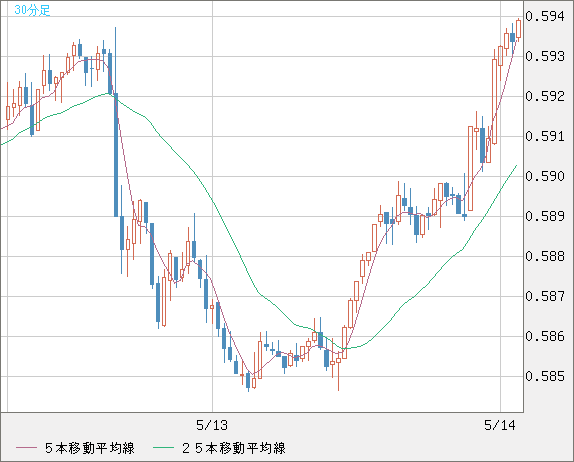Image resolution: width=574 pixels, height=462 pixels.
Task: Click the 0.591 price axis label
Action: click(545, 136)
